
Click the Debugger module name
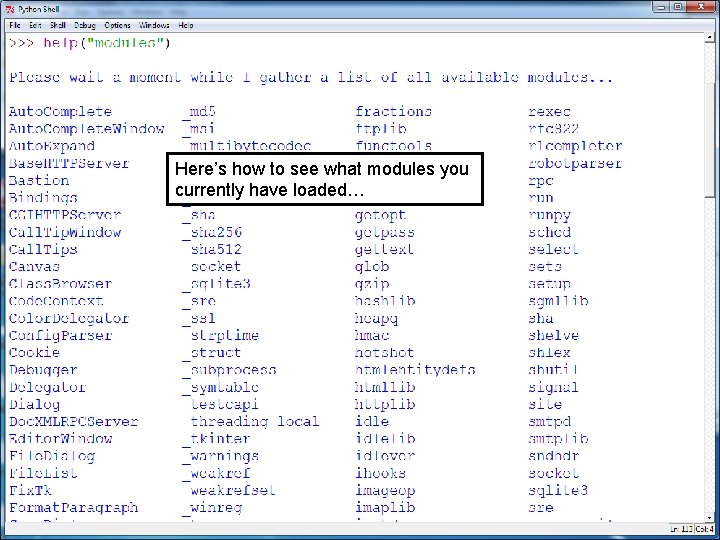tap(43, 370)
